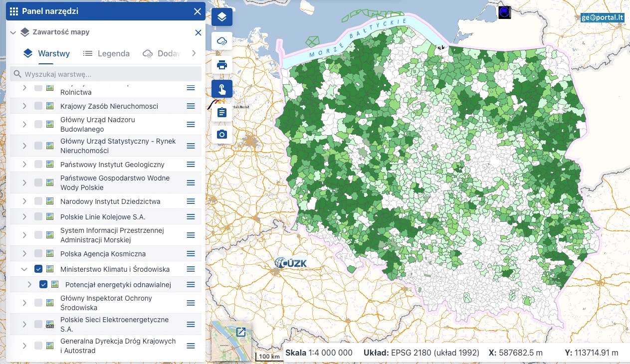Click the layer search input field
The height and width of the screenshot is (364, 630).
105,73
